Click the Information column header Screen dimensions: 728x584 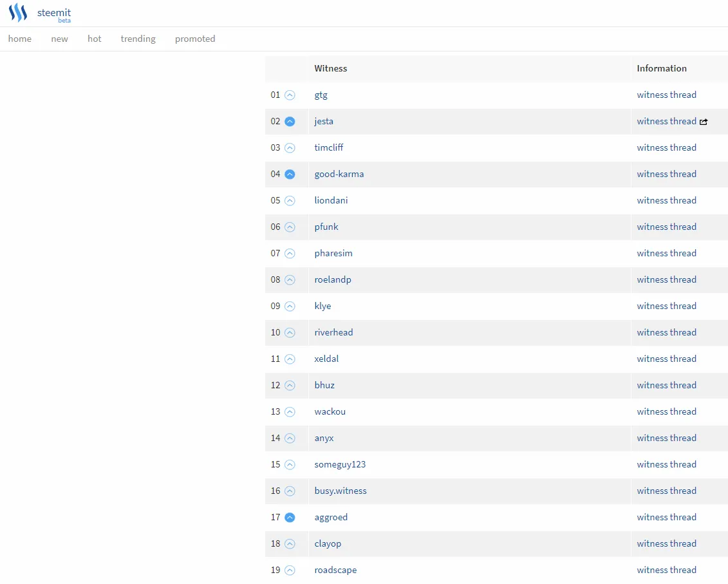click(x=662, y=68)
